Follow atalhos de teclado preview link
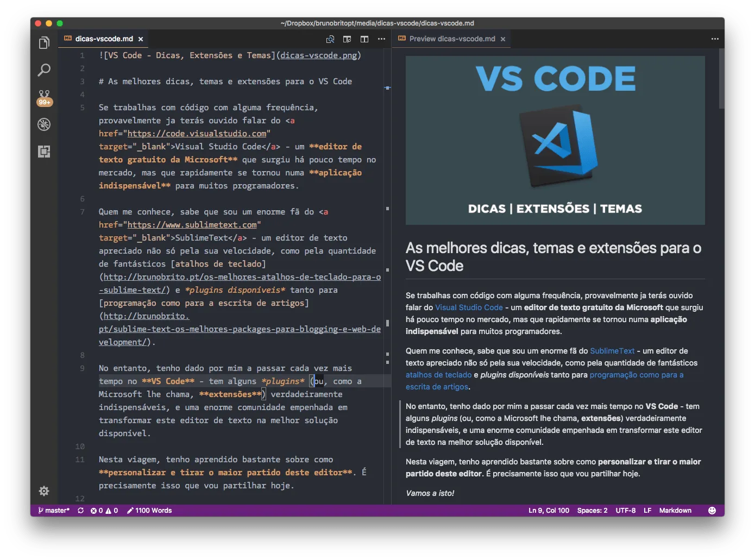Viewport: 755px width, 560px height. [438, 375]
